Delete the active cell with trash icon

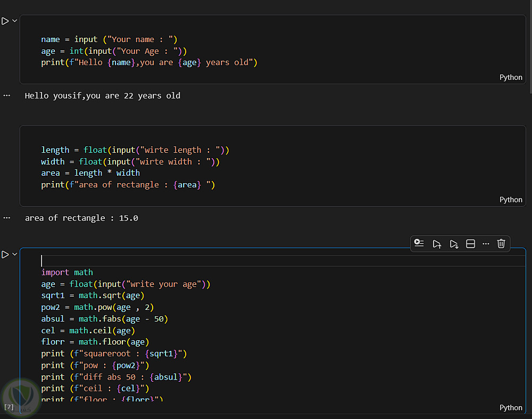click(501, 244)
